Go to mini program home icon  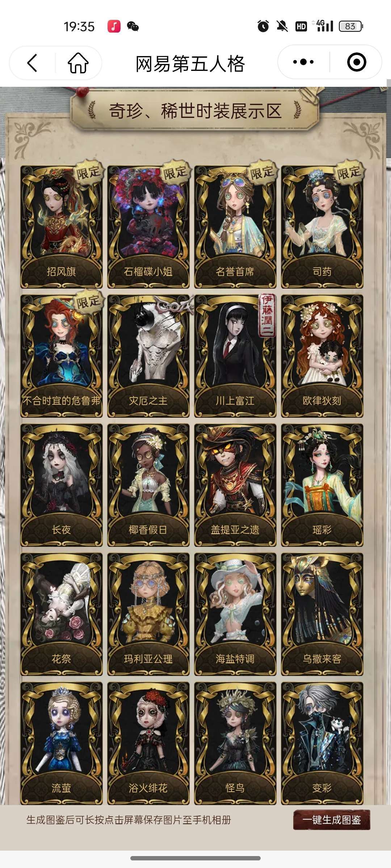pyautogui.click(x=78, y=63)
